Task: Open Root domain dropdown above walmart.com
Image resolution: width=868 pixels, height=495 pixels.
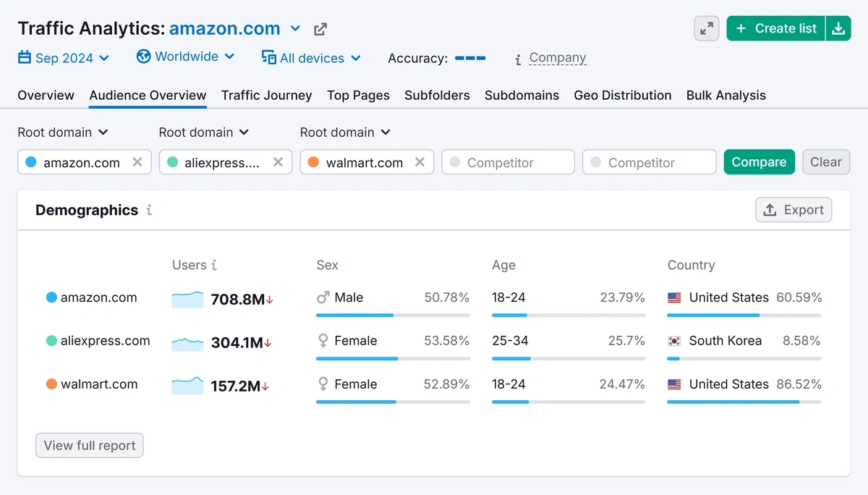Action: click(x=345, y=132)
